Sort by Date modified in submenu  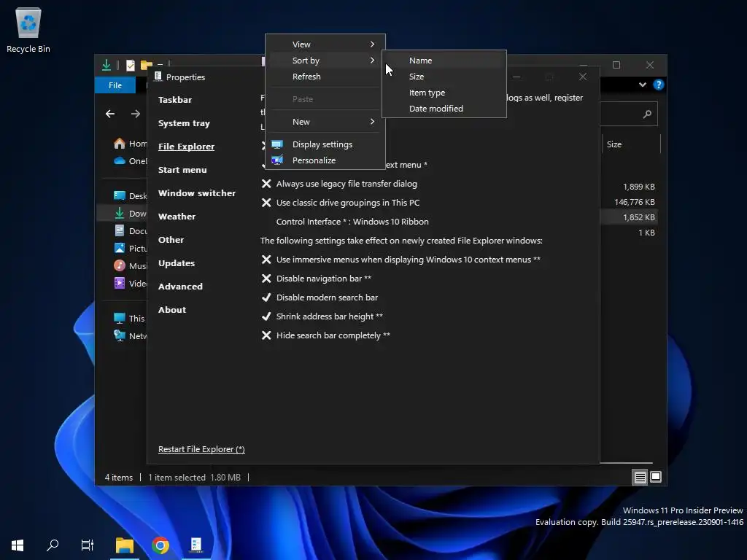(444, 109)
